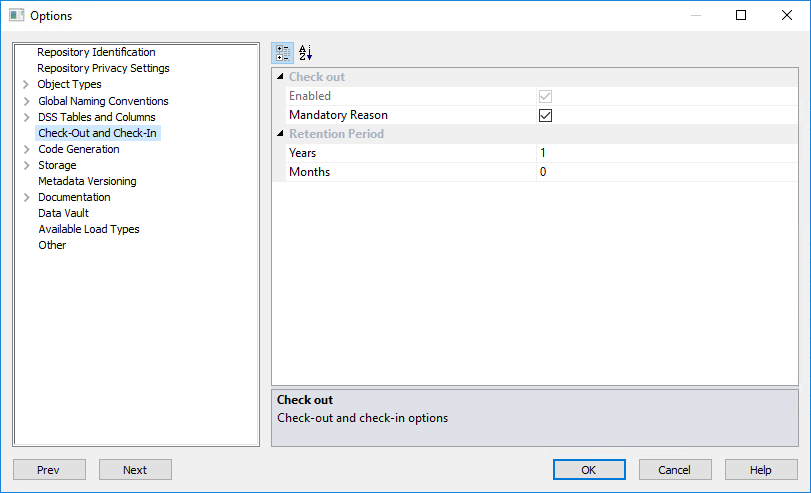The image size is (811, 493).
Task: Expand DSS Tables and Columns node
Action: pyautogui.click(x=26, y=117)
